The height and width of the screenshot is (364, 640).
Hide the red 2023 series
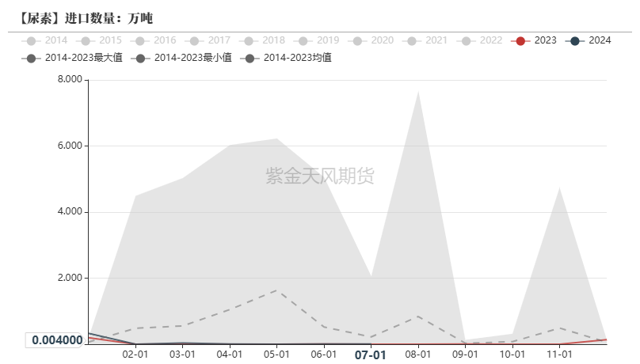coord(535,40)
